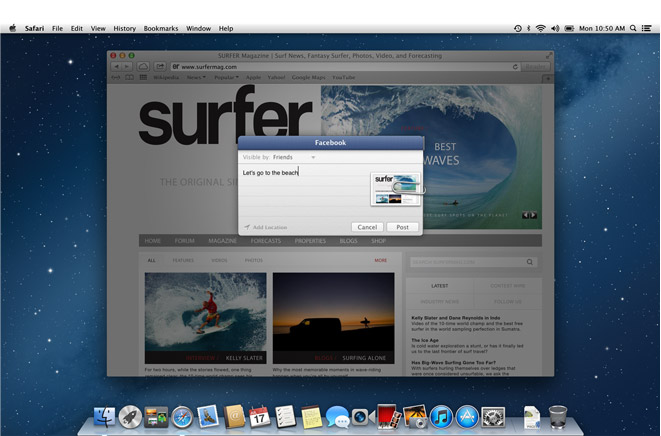661x436 pixels.
Task: Click Add Location in Facebook dialog
Action: [266, 227]
